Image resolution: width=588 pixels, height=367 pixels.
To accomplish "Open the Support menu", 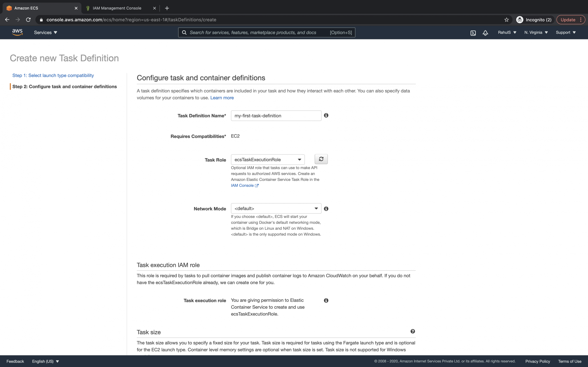I will click(565, 32).
